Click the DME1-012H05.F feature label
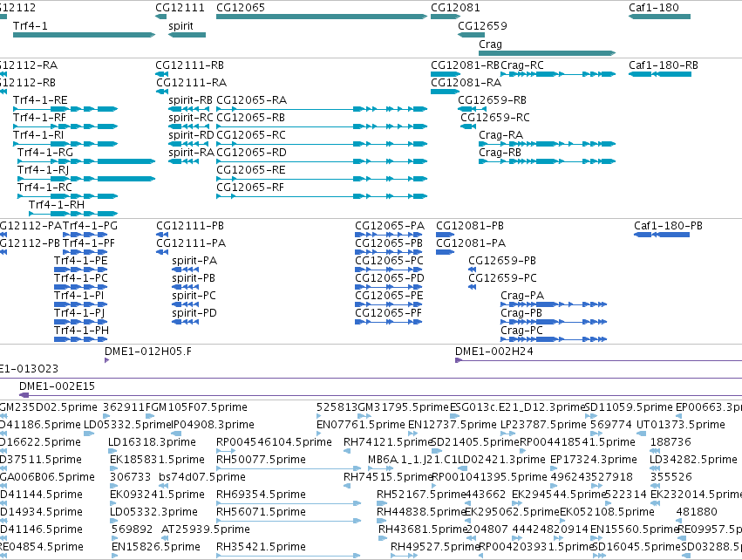This screenshot has height=560, width=742. pyautogui.click(x=148, y=352)
